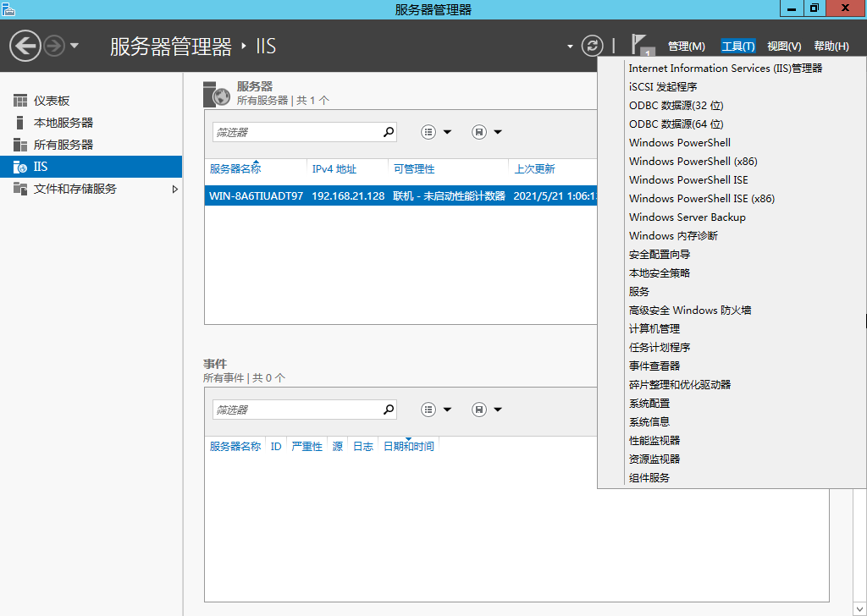The height and width of the screenshot is (616, 867).
Task: Click the search magnifier in servers filter
Action: [389, 132]
